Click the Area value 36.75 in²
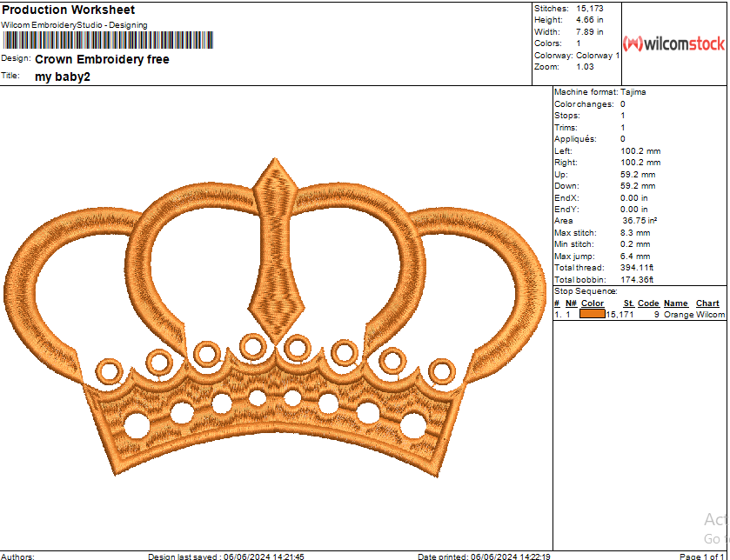This screenshot has width=730, height=560. tap(640, 221)
